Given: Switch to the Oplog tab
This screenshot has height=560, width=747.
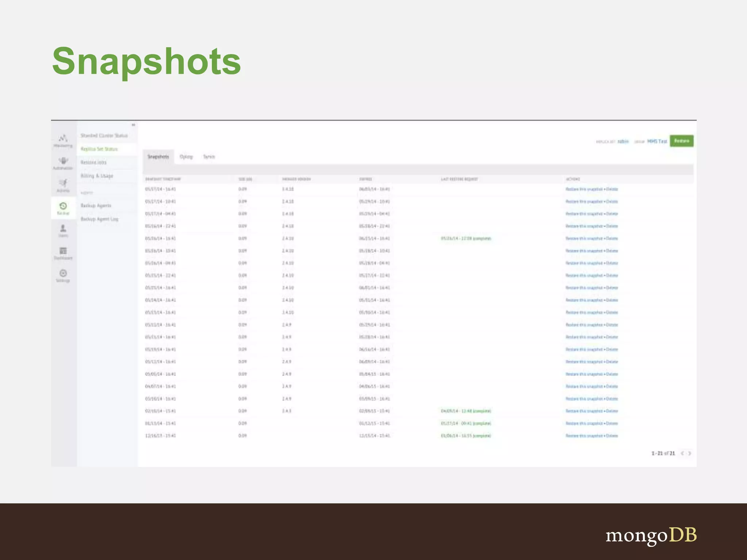Looking at the screenshot, I should pyautogui.click(x=186, y=157).
